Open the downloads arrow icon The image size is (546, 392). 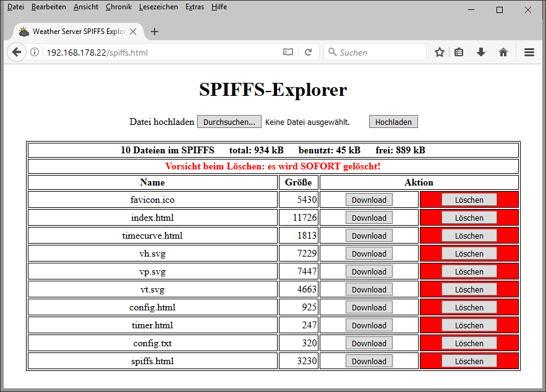pyautogui.click(x=481, y=53)
